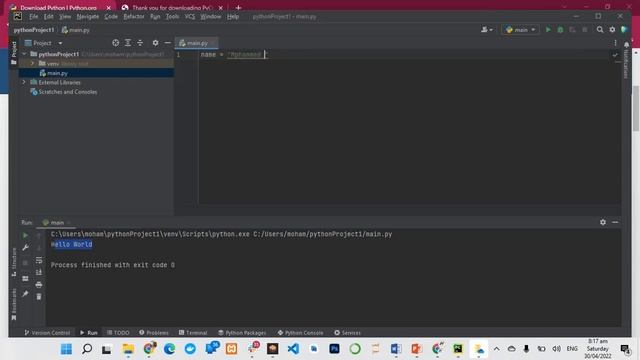This screenshot has width=640, height=360.
Task: Open run configuration wrench in Run panel
Action: [x=25, y=247]
